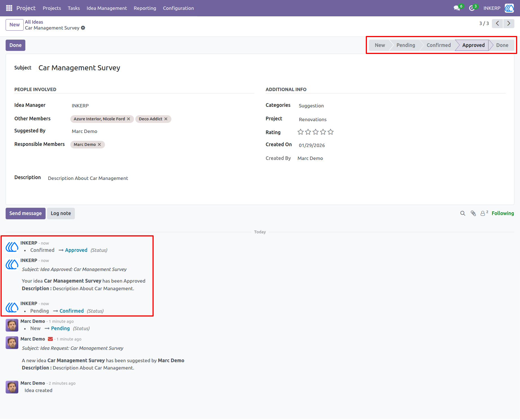520x420 pixels.
Task: Click the purple Done button
Action: coord(15,45)
